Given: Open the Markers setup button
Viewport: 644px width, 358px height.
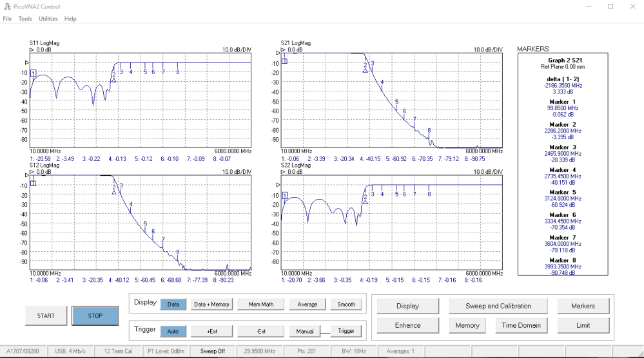Looking at the screenshot, I should point(583,306).
